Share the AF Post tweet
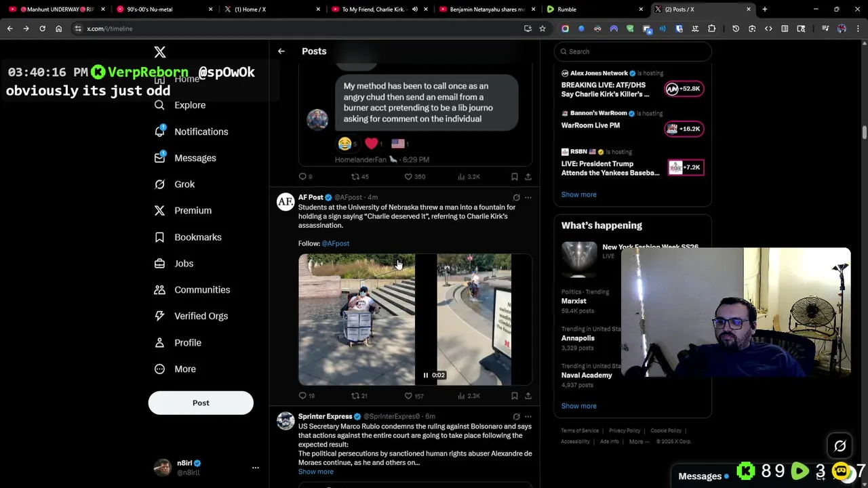This screenshot has width=868, height=488. click(x=528, y=396)
